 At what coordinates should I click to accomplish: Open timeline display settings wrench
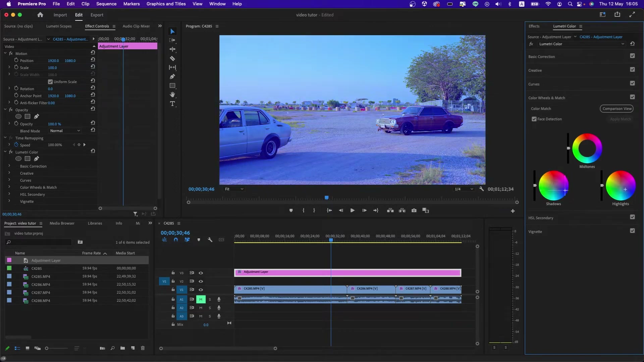[210, 240]
